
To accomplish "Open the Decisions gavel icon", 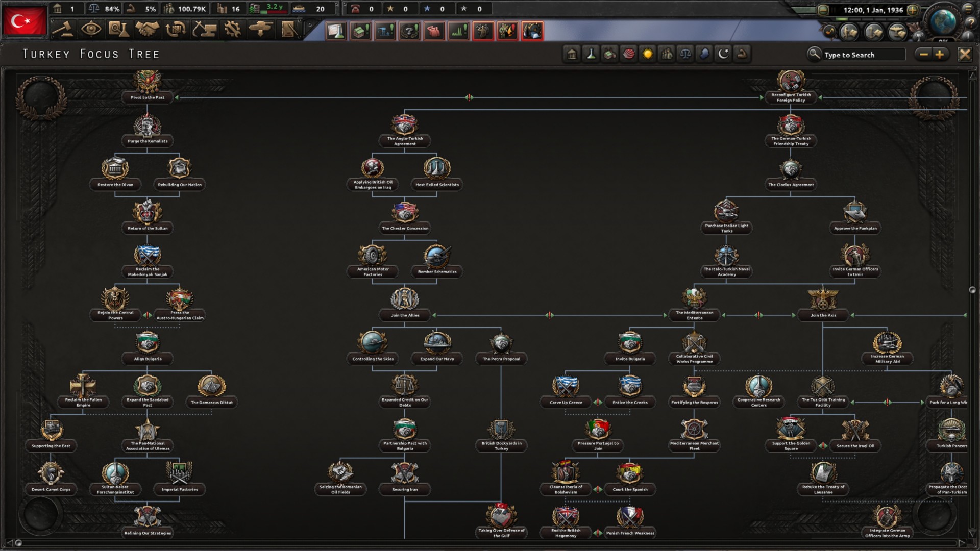I will (x=63, y=30).
